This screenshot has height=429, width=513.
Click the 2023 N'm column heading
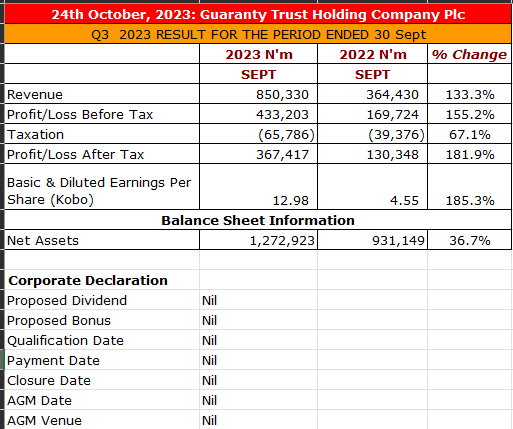click(259, 54)
